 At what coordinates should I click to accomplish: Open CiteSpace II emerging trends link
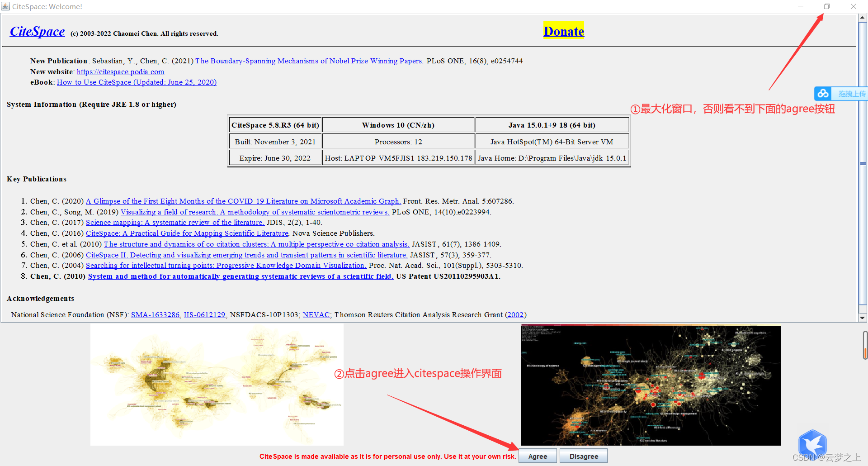[x=247, y=255]
